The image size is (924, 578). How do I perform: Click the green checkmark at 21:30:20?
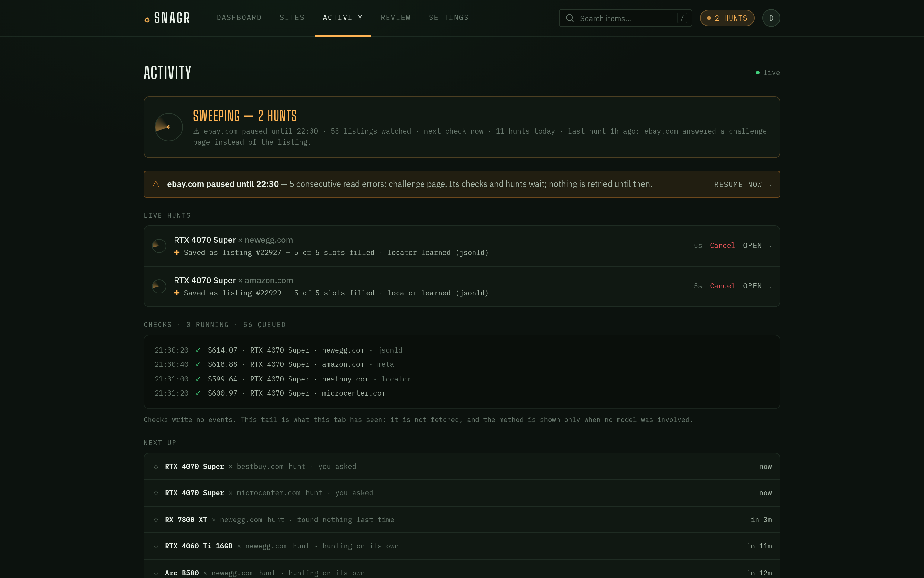pyautogui.click(x=198, y=350)
